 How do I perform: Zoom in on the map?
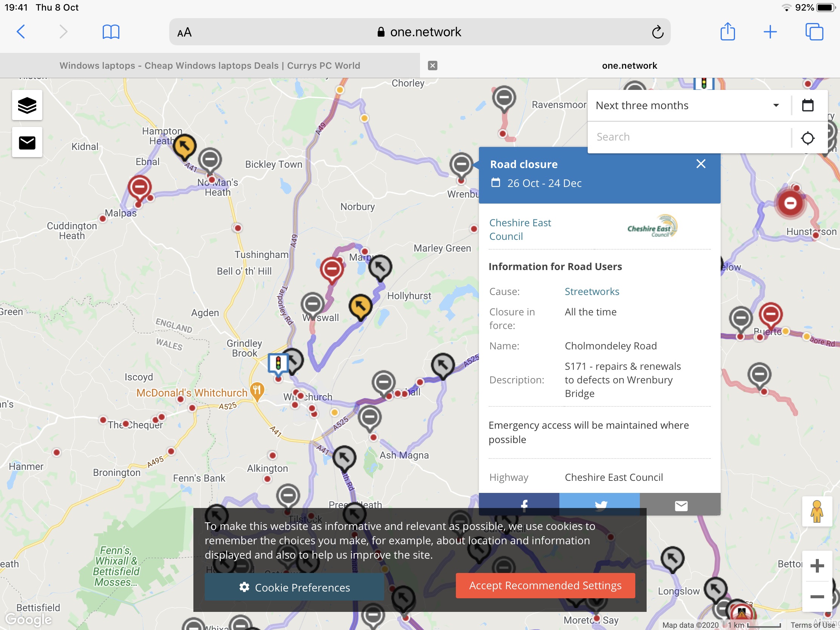[x=817, y=565]
